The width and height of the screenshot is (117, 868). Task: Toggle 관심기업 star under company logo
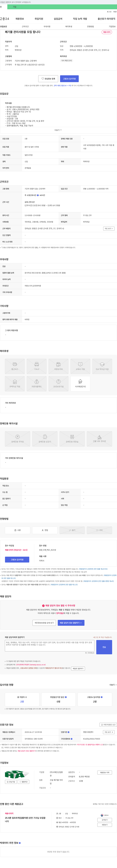coord(11,782)
